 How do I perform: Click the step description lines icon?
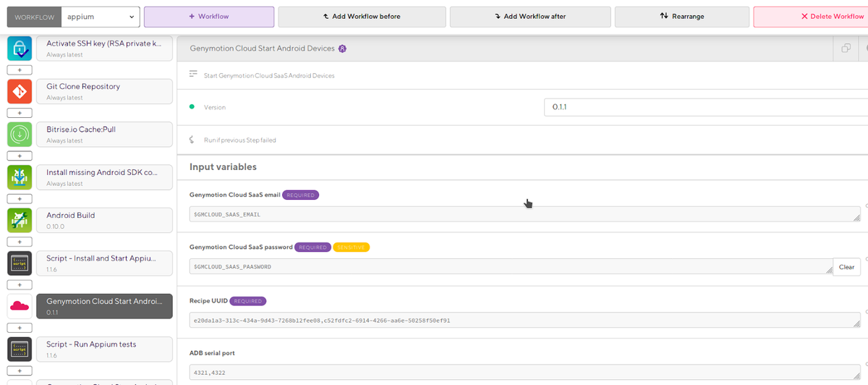click(193, 75)
